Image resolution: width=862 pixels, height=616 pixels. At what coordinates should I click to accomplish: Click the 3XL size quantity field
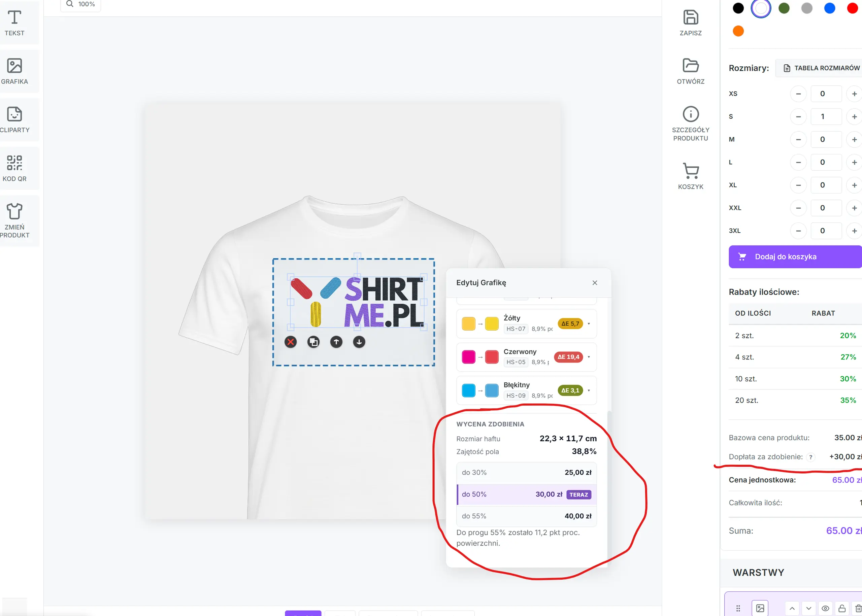click(826, 231)
